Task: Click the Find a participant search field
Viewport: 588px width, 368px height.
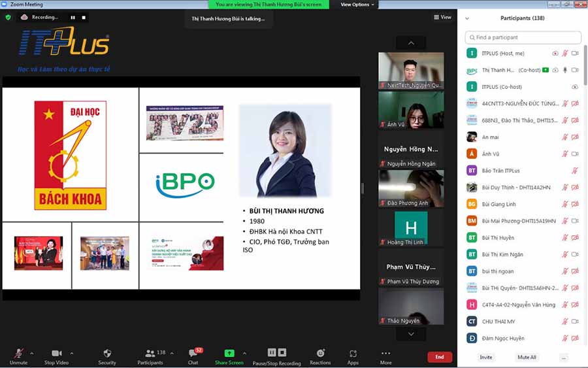Action: click(x=523, y=37)
